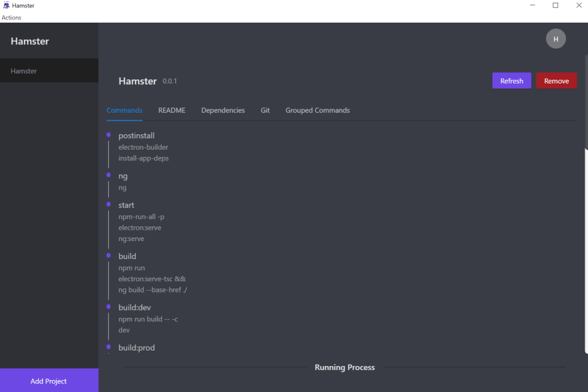Open the Actions menu
The width and height of the screenshot is (588, 392).
coord(11,17)
